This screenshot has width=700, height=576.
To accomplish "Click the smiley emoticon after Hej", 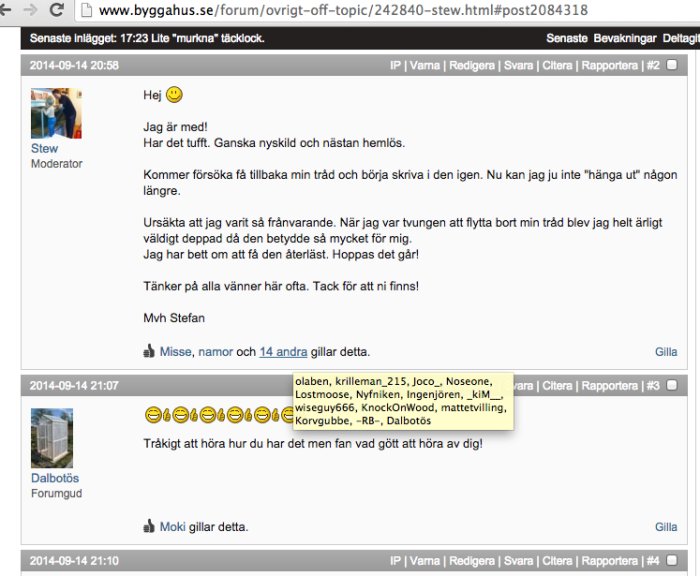I will [174, 95].
